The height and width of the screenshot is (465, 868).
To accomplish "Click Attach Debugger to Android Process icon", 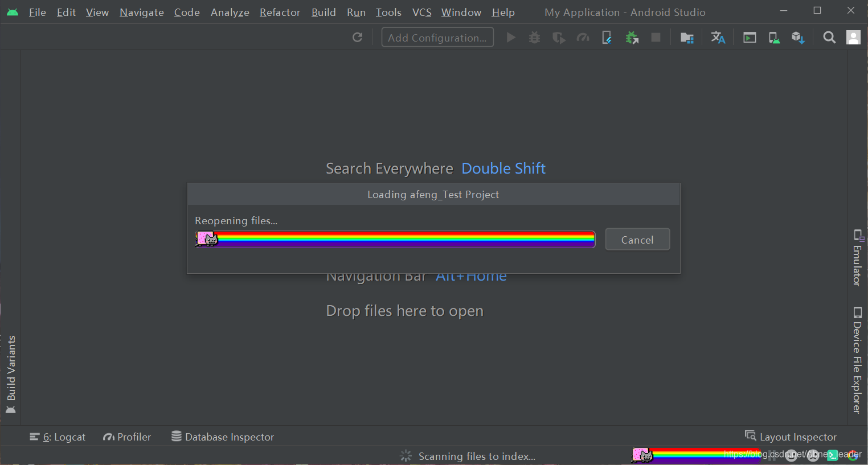I will point(632,38).
